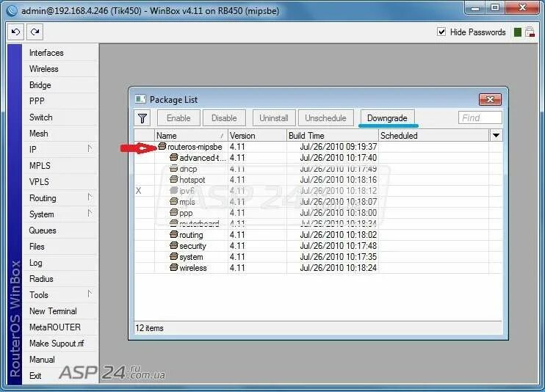This screenshot has height=392, width=545.
Task: Toggle the Hide Passwords checkbox
Action: pyautogui.click(x=441, y=32)
